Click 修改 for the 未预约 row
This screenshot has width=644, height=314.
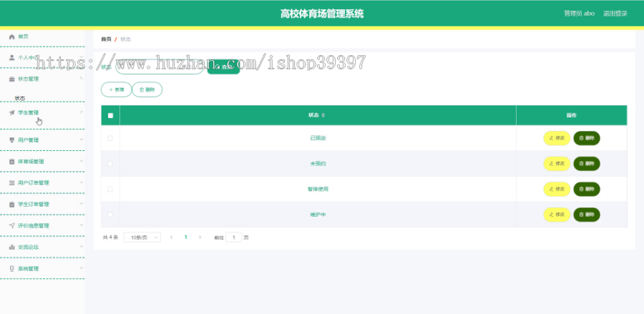tap(557, 164)
